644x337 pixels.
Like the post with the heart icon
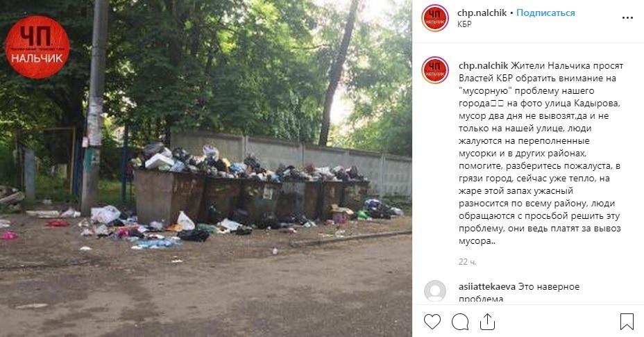[x=432, y=321]
